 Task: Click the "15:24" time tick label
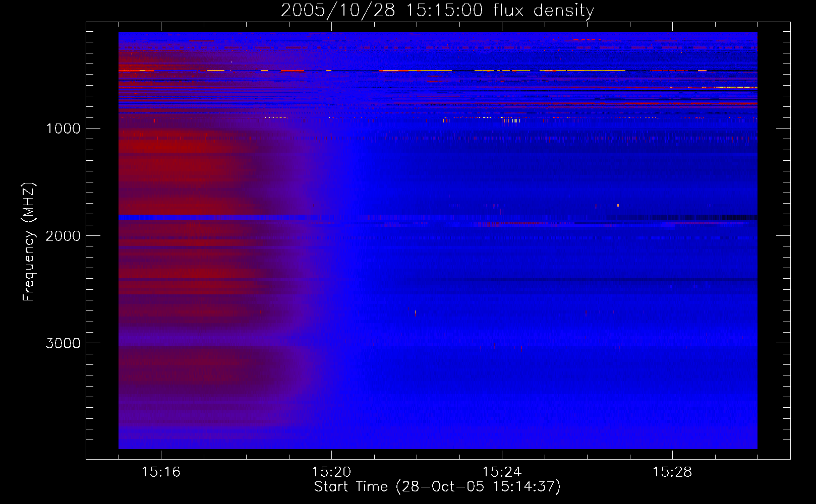[502, 472]
